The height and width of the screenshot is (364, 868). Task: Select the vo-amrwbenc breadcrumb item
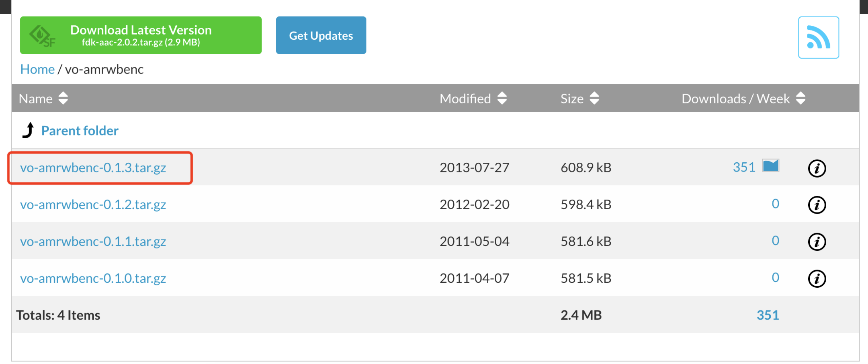click(104, 69)
